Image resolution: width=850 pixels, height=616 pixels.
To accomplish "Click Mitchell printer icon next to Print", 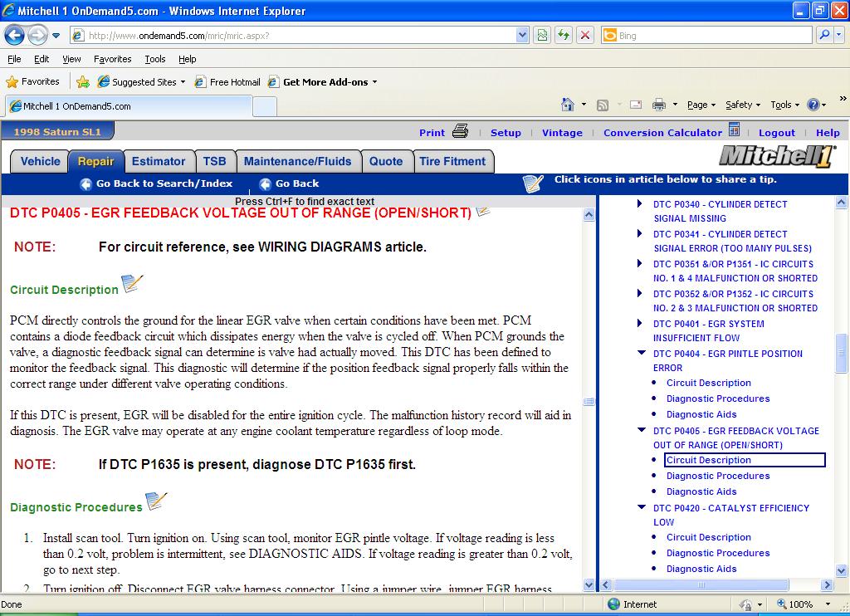I will coord(460,131).
